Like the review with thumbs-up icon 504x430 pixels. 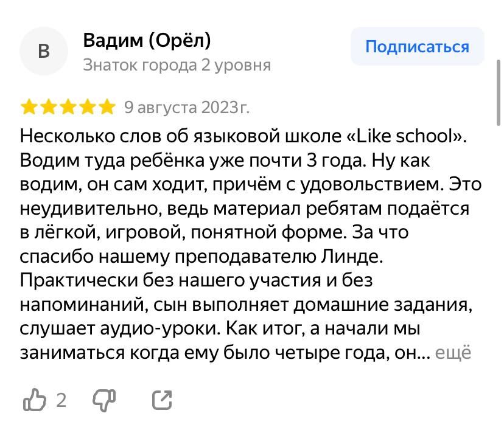[35, 400]
